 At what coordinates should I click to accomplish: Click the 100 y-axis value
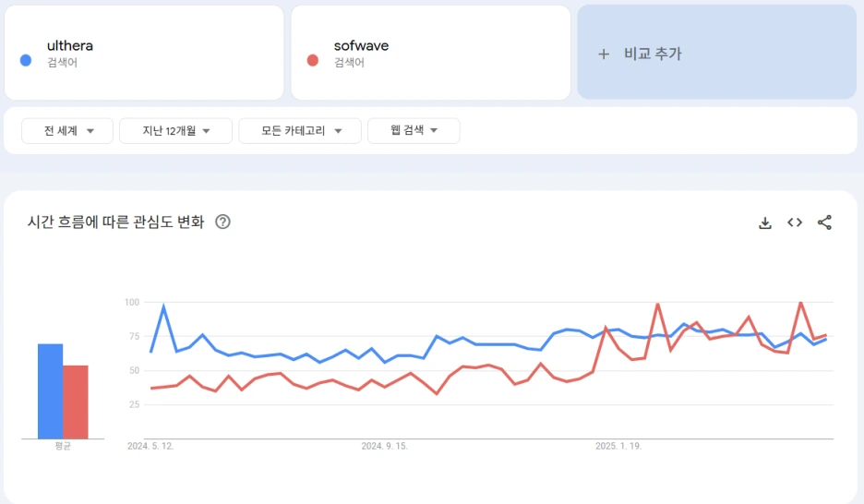point(132,303)
